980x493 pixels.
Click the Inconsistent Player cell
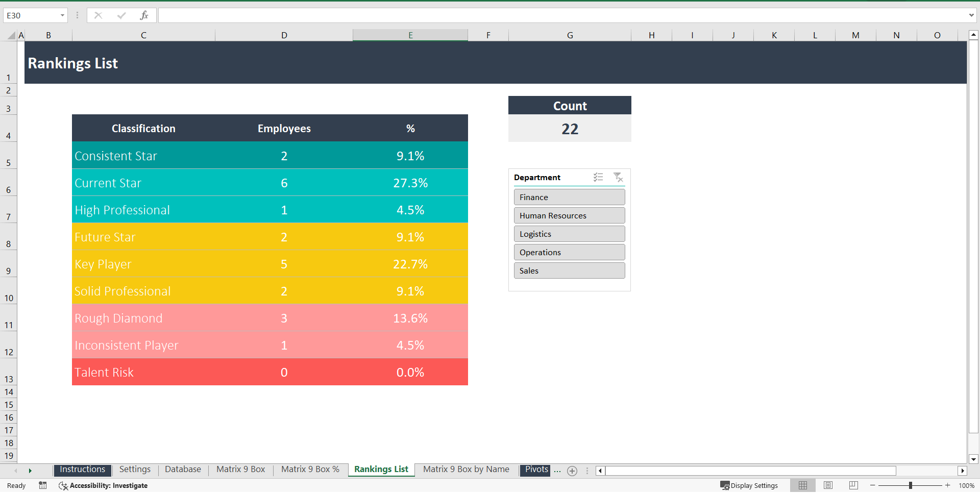point(143,345)
